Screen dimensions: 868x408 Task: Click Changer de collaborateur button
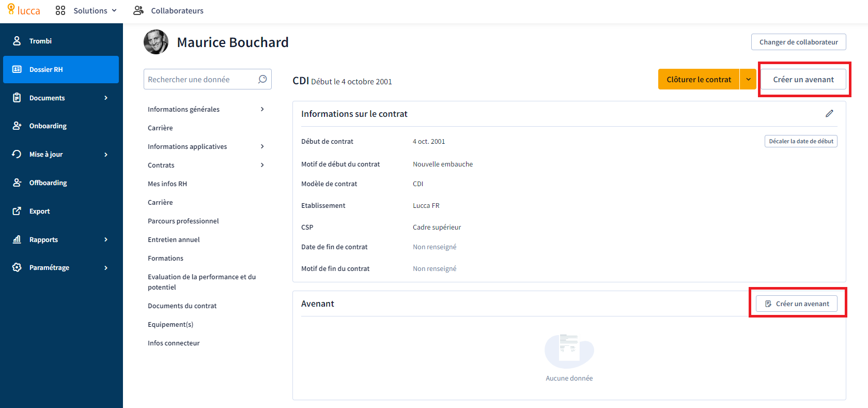click(x=799, y=42)
